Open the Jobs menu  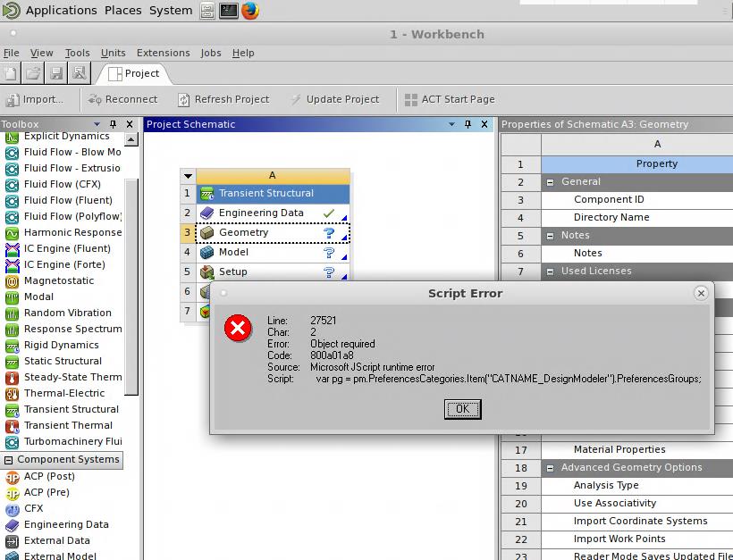[x=211, y=53]
